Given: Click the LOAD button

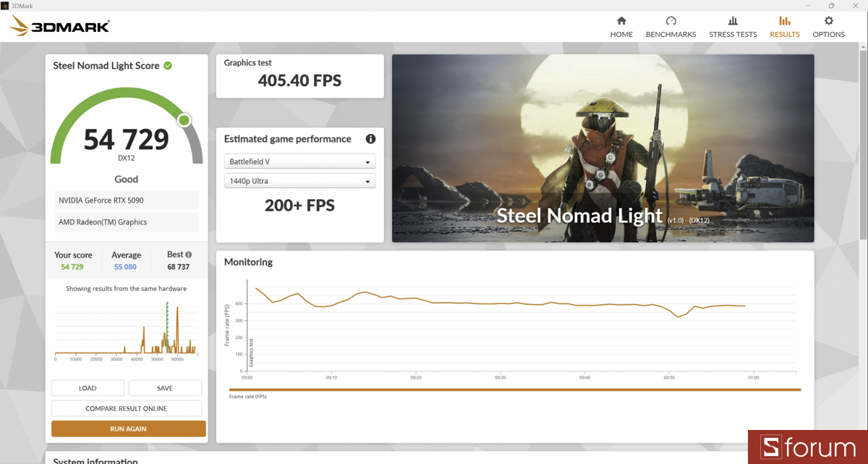Looking at the screenshot, I should [x=88, y=388].
